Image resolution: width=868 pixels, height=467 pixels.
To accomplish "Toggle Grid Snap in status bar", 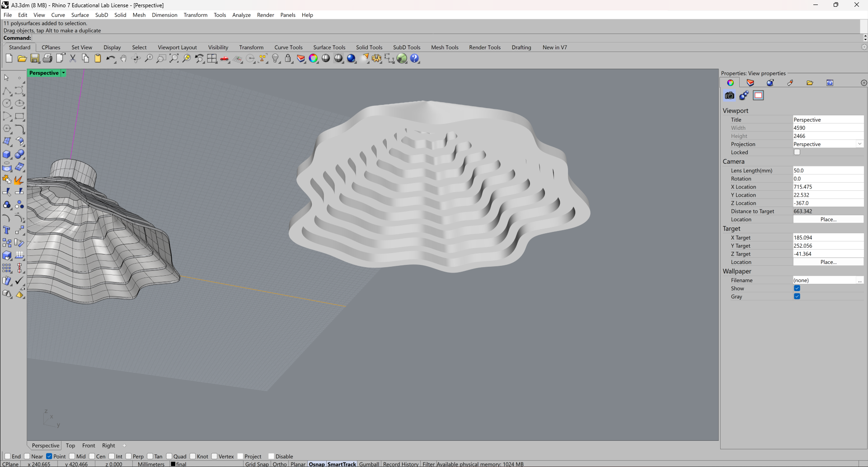I will tap(257, 464).
